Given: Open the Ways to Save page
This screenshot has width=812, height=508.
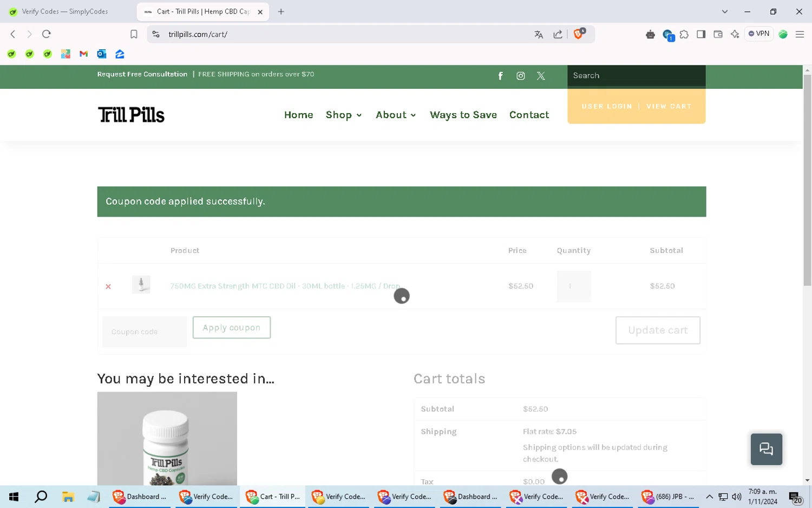Looking at the screenshot, I should 463,115.
